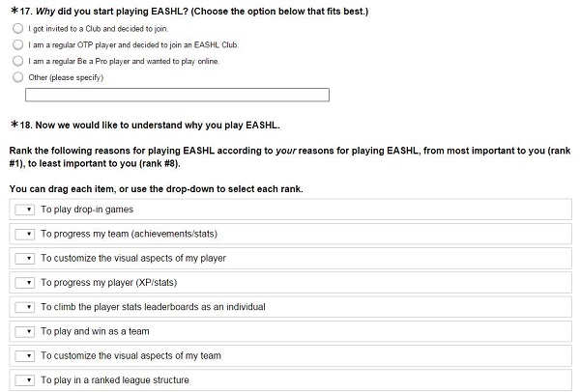Screen dimensions: 580x392
Task: Select 'I got invited to a Club' option
Action: pyautogui.click(x=17, y=28)
